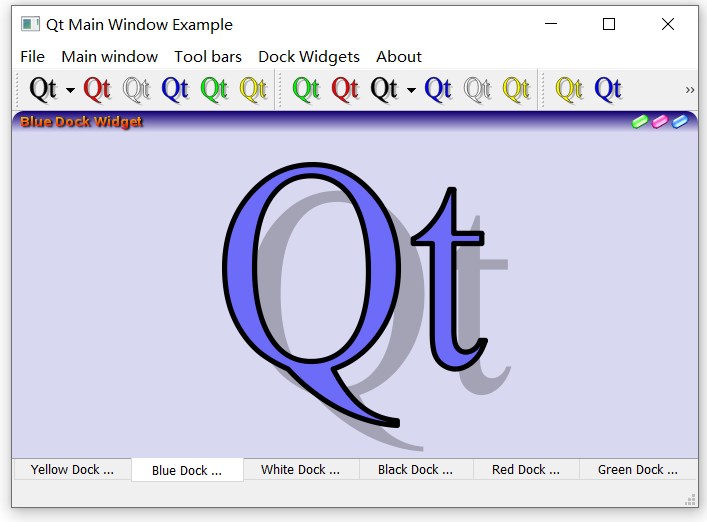
Task: Click the second toolbar's drag handle
Action: (x=280, y=90)
